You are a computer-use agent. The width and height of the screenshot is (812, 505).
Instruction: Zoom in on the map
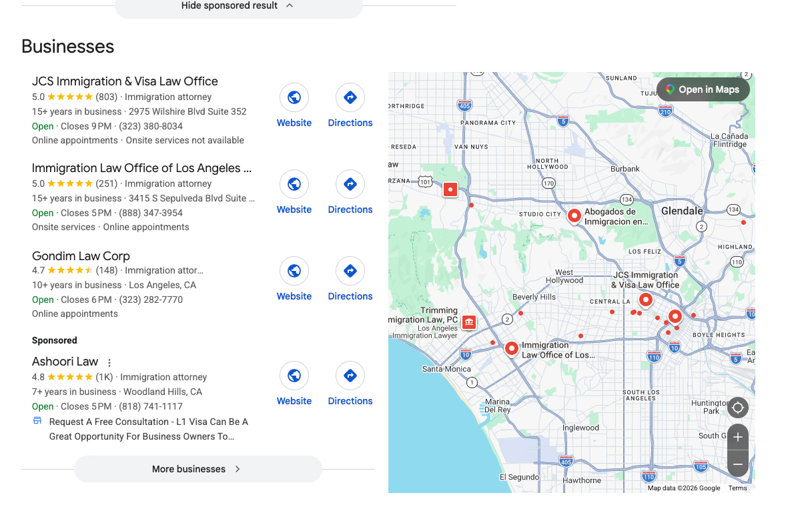click(x=738, y=437)
